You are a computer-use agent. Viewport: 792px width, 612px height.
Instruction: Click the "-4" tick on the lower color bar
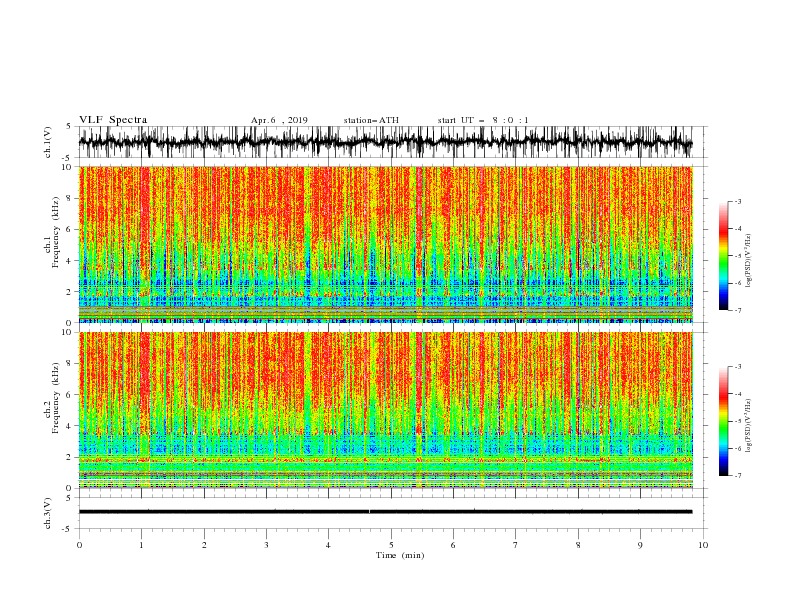(737, 394)
